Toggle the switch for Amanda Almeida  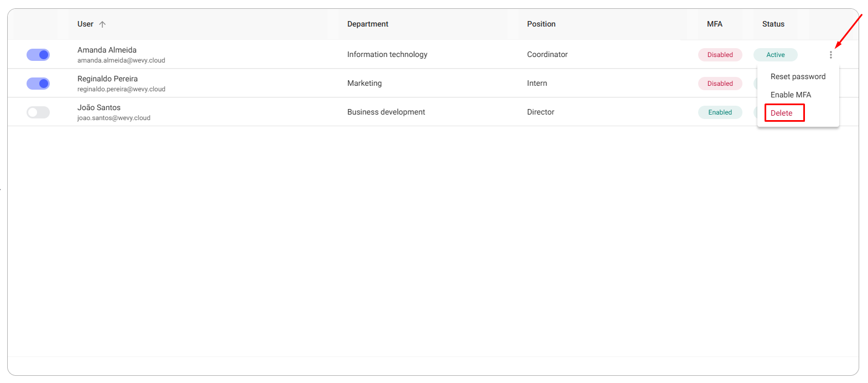38,55
